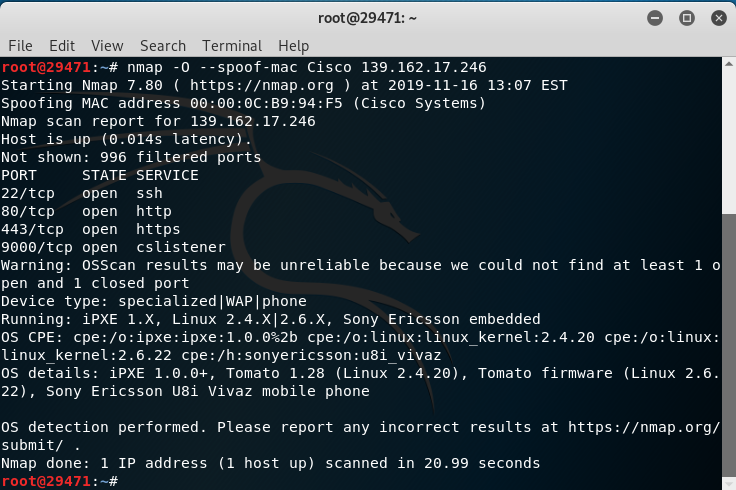Open the Help menu
The height and width of the screenshot is (490, 736).
[x=294, y=46]
